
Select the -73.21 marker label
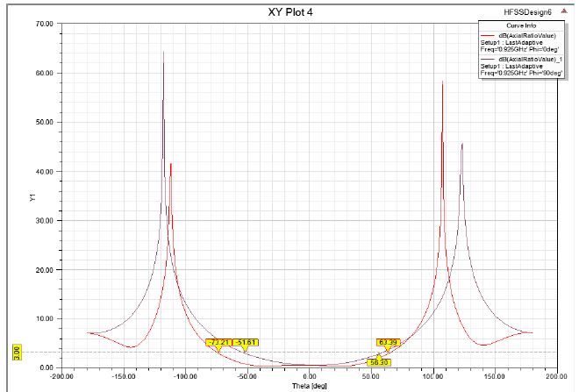(218, 342)
